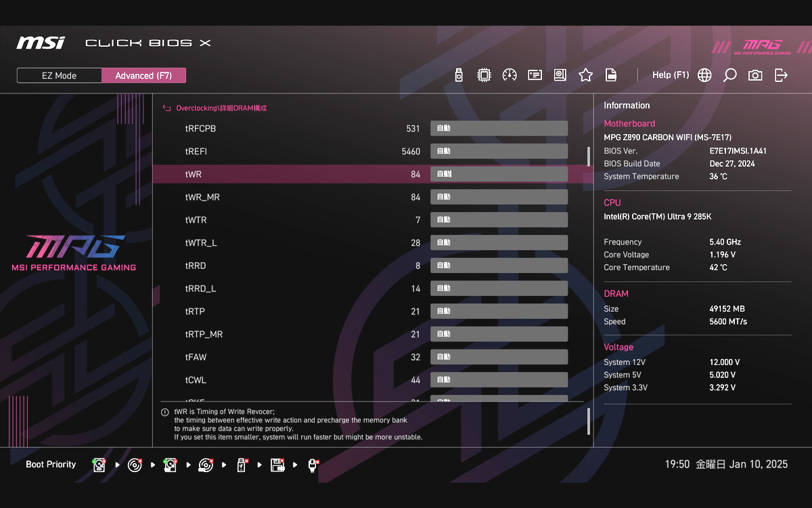Select the tREFI row label
The image size is (812, 508).
click(196, 151)
